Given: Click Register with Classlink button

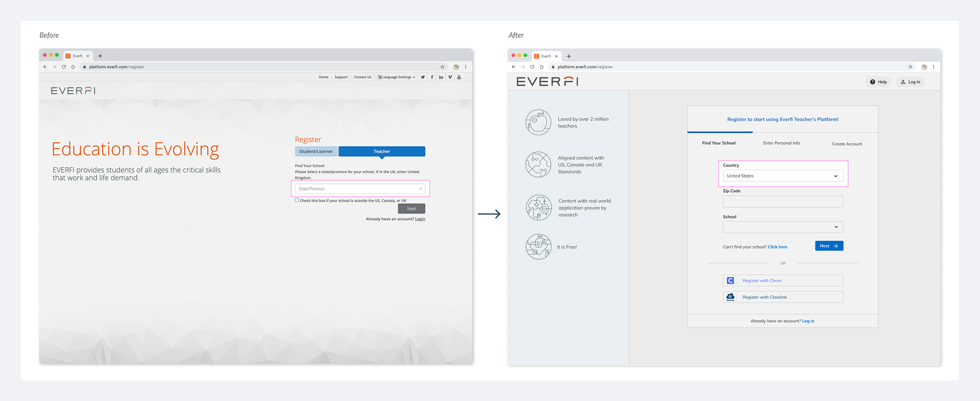Looking at the screenshot, I should click(782, 297).
